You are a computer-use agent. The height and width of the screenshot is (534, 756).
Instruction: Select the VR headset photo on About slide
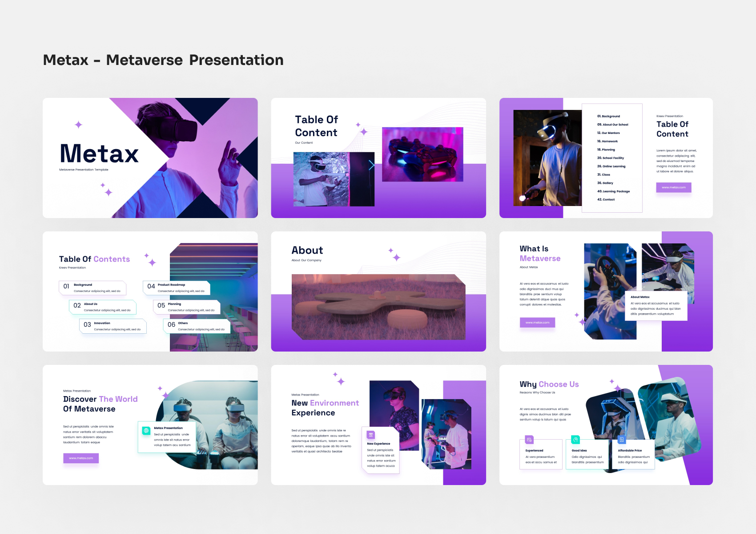[378, 307]
